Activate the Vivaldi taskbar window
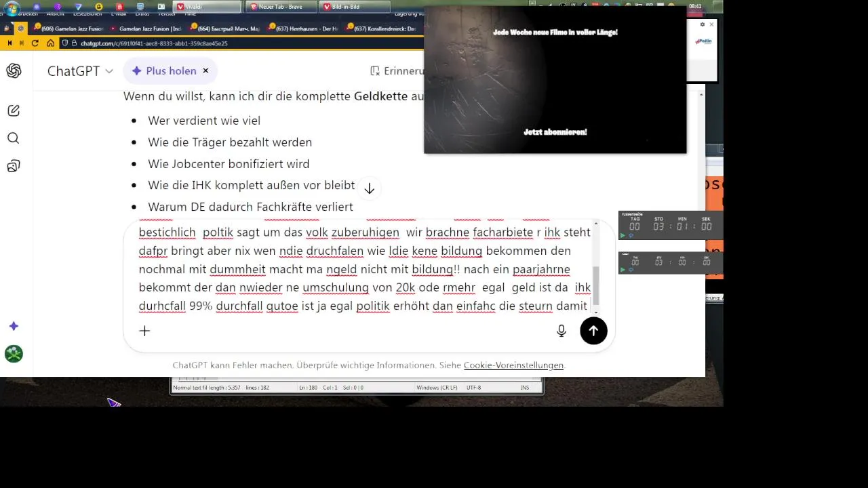868x488 pixels. (208, 7)
